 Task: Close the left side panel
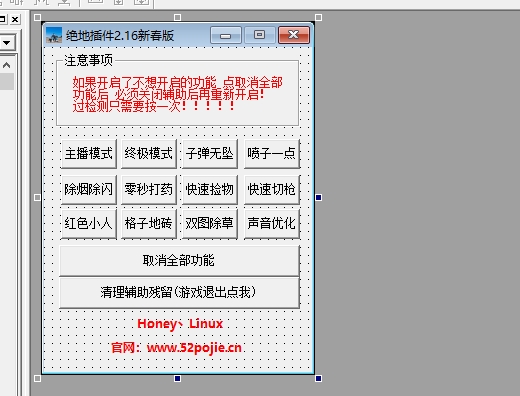pyautogui.click(x=15, y=20)
